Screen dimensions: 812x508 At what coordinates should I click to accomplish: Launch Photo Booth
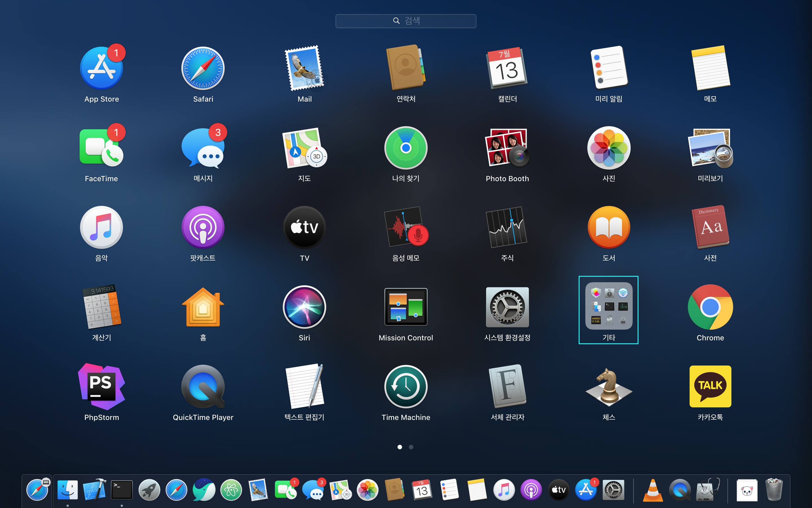coord(507,148)
